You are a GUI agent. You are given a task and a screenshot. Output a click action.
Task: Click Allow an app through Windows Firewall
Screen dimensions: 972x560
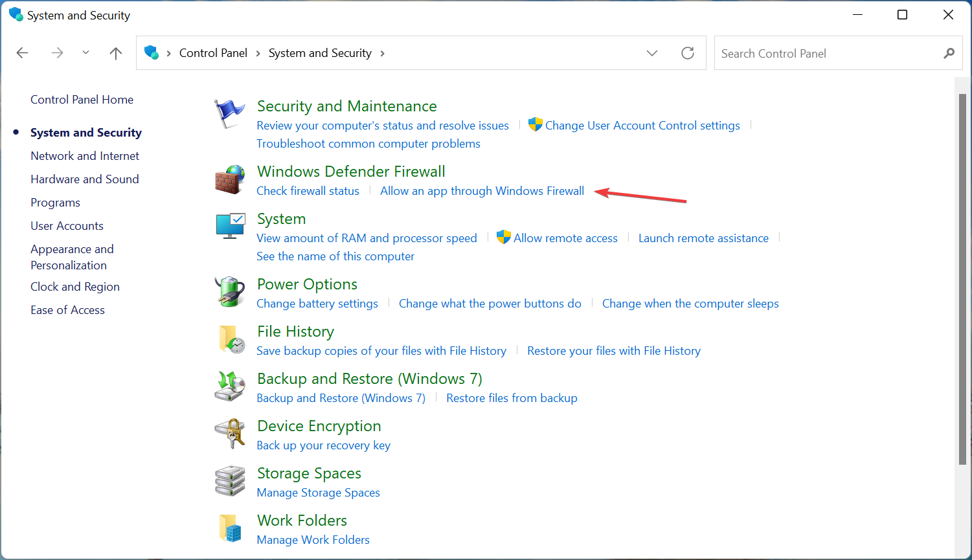(482, 191)
